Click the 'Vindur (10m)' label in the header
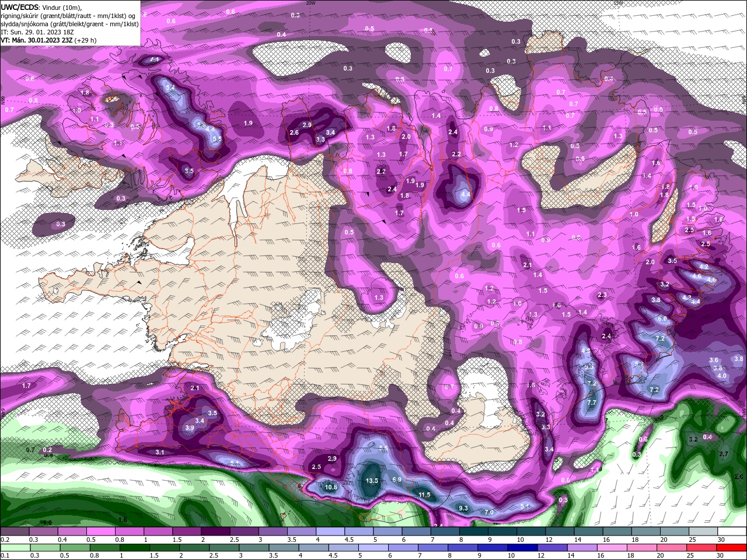The image size is (747, 560). pyautogui.click(x=62, y=7)
